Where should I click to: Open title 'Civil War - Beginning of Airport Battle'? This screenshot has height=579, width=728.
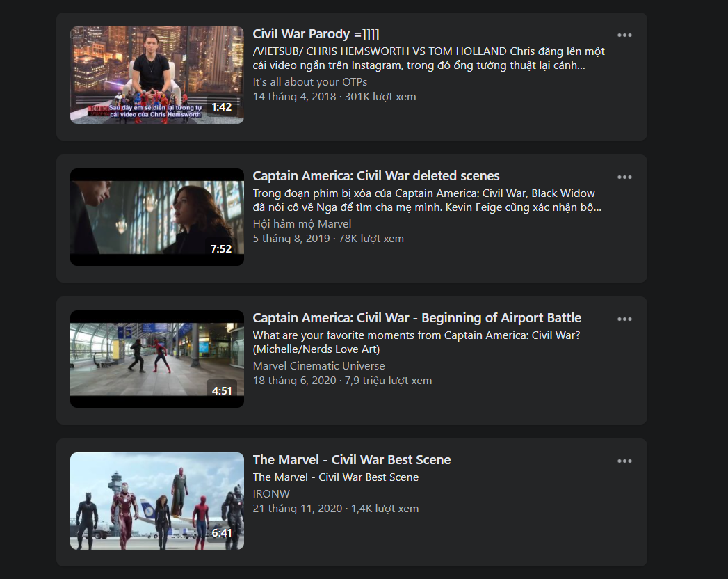click(x=417, y=318)
